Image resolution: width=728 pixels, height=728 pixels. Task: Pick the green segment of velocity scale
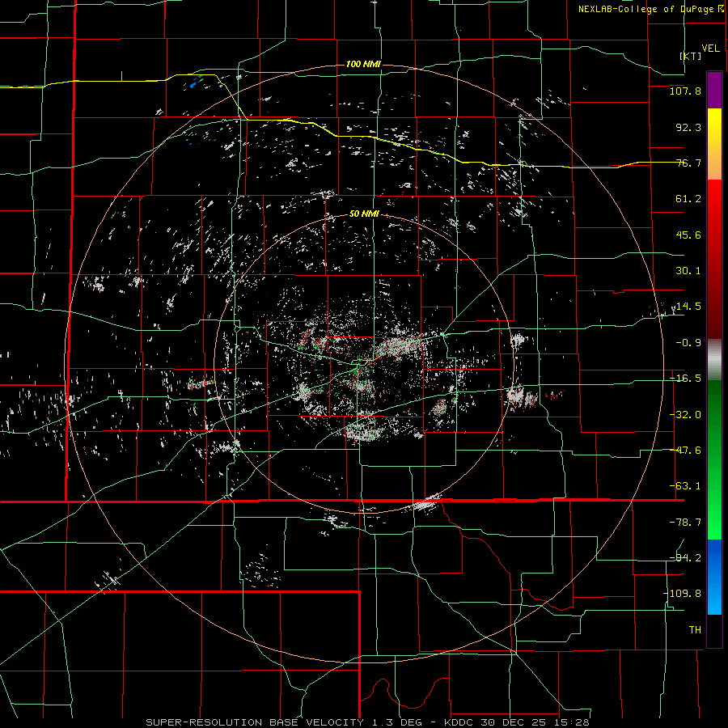(x=714, y=459)
